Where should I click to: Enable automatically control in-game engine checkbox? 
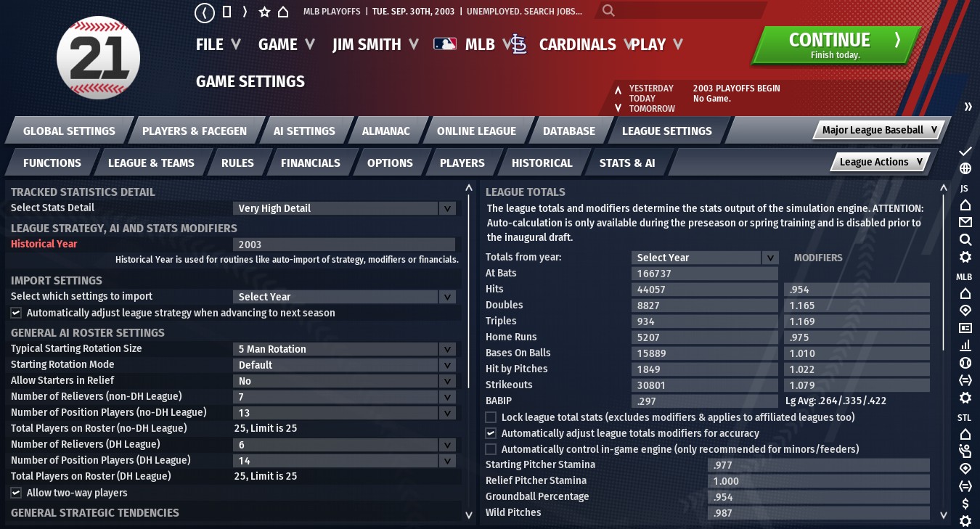pyautogui.click(x=491, y=449)
